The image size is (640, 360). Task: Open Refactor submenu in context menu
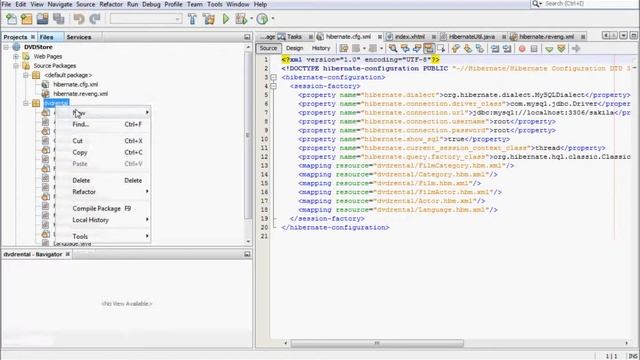(x=103, y=192)
